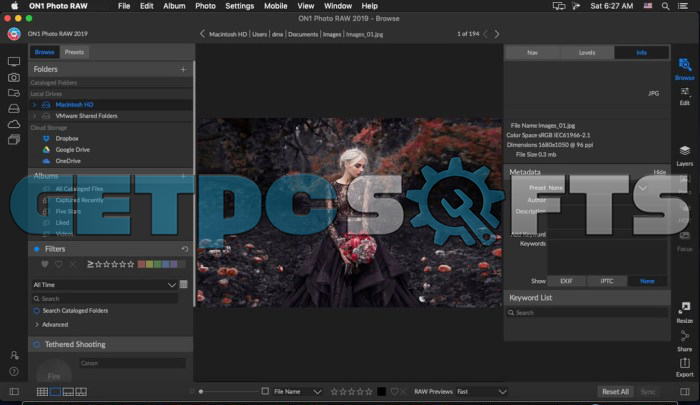Enable Search Cataloged Folders option
The width and height of the screenshot is (700, 405).
coord(37,310)
